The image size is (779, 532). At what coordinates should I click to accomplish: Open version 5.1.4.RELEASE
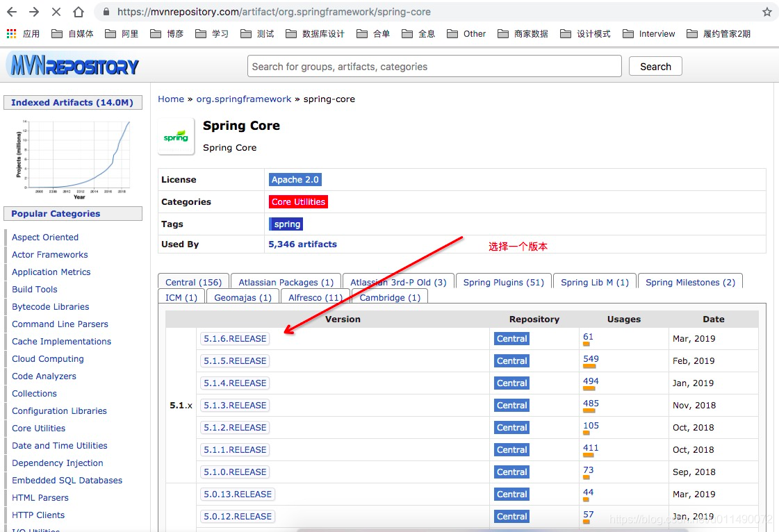click(235, 383)
